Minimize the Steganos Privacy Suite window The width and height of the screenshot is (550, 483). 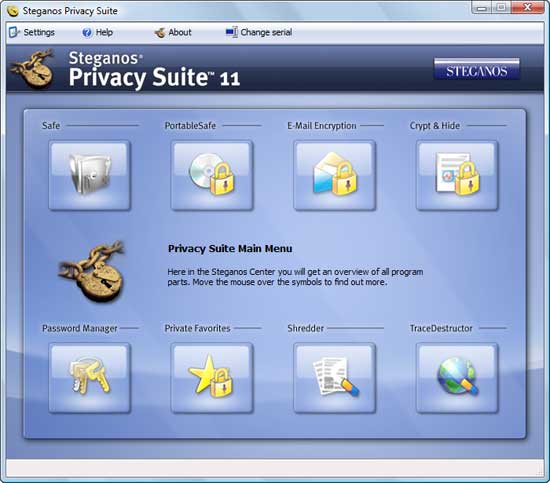(482, 8)
